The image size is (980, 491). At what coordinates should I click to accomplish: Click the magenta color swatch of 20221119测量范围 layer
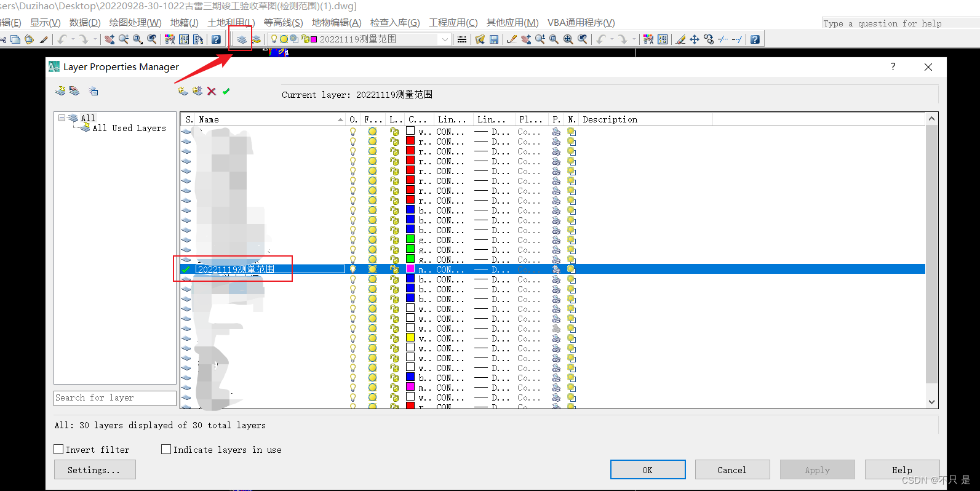pos(410,269)
